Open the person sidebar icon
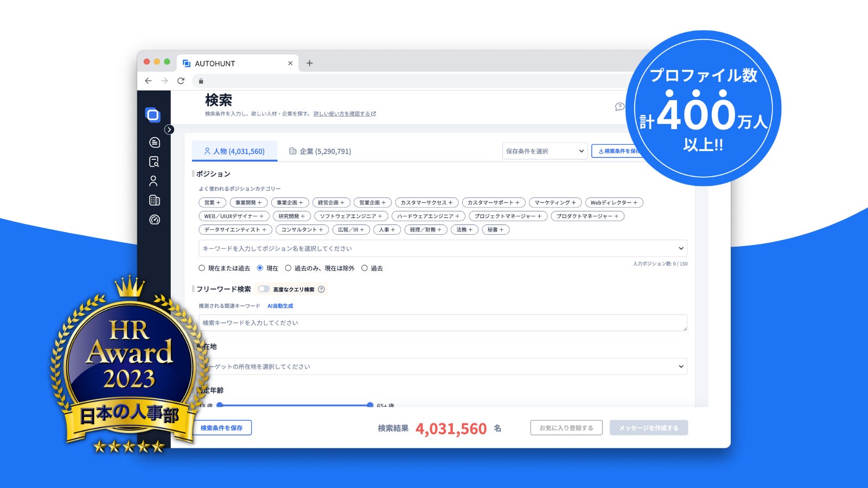The image size is (868, 488). pos(154,181)
